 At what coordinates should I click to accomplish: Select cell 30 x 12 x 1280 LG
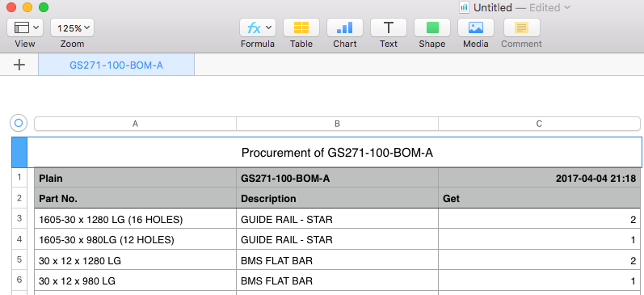[x=135, y=260]
